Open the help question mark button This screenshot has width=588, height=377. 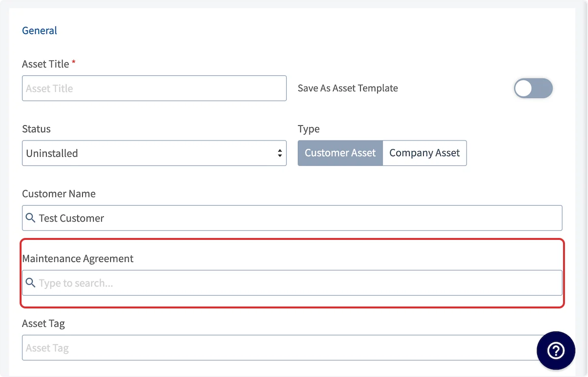tap(556, 351)
